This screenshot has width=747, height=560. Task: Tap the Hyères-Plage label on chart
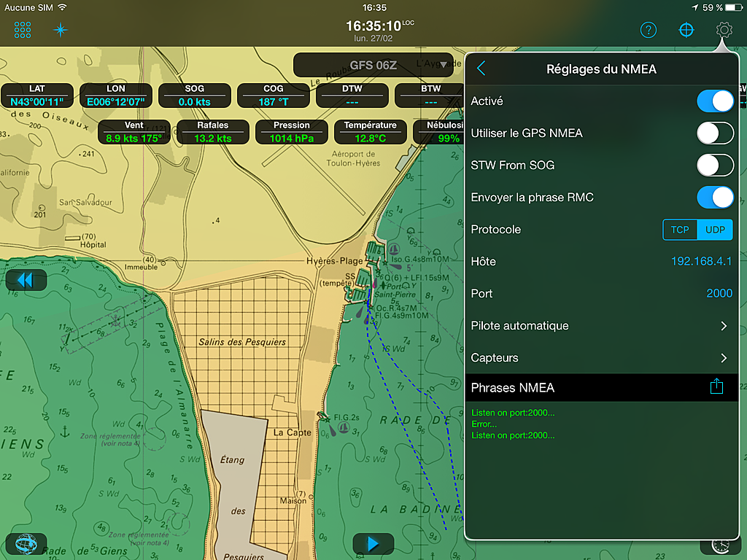[334, 261]
